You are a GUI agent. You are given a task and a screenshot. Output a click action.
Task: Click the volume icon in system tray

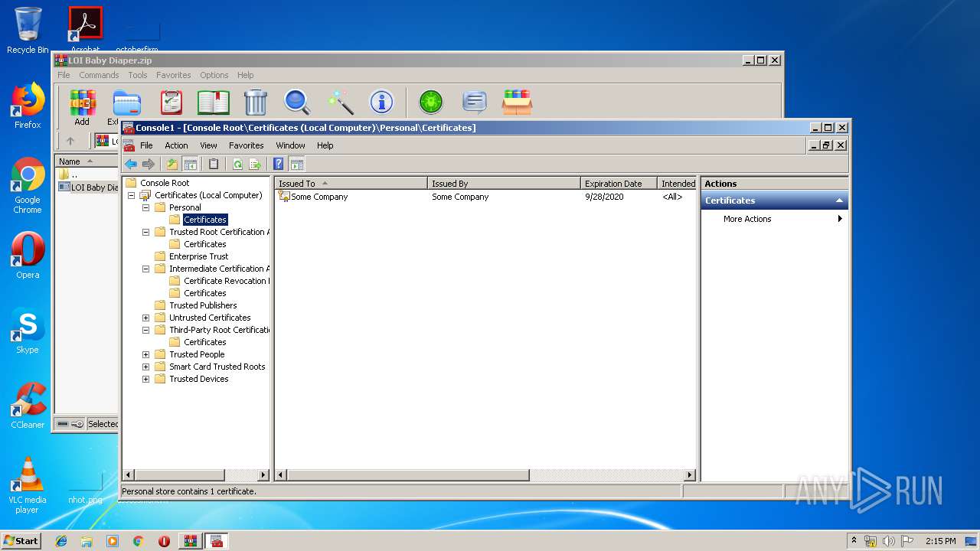(889, 541)
